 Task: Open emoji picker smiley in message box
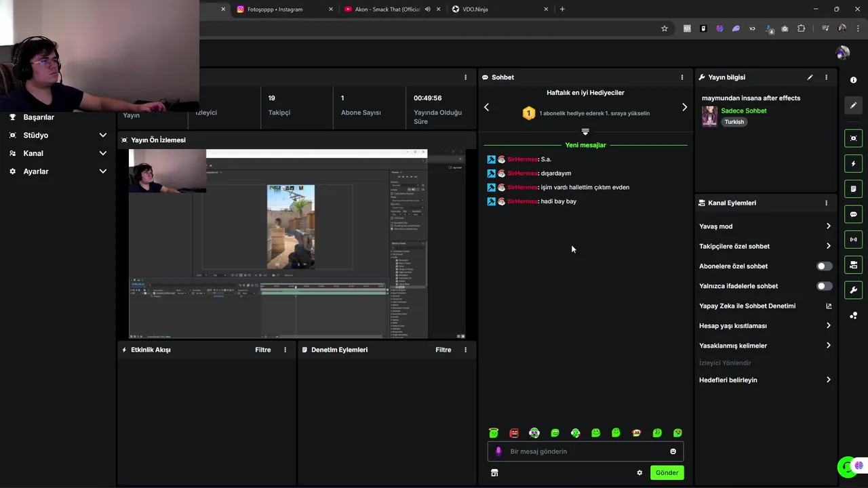pos(673,451)
